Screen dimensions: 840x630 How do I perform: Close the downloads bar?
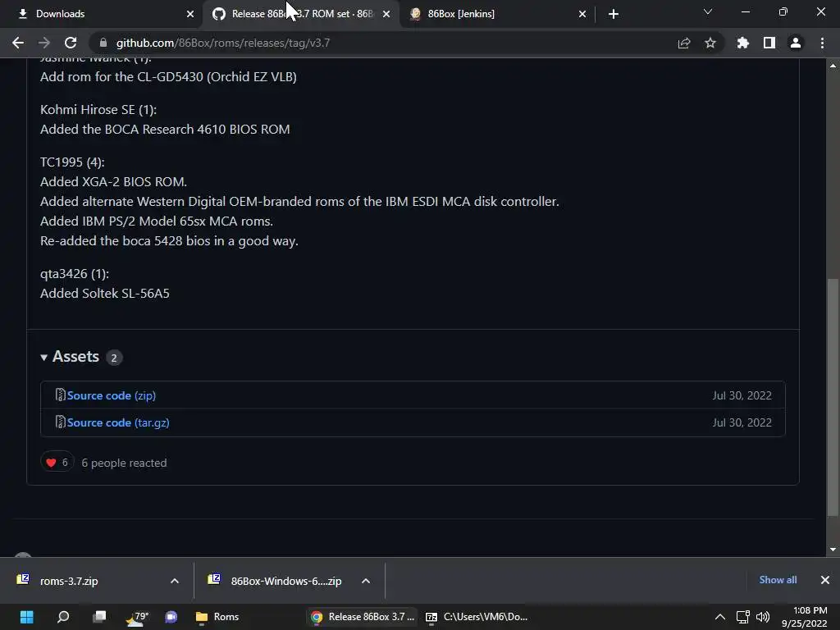[825, 580]
